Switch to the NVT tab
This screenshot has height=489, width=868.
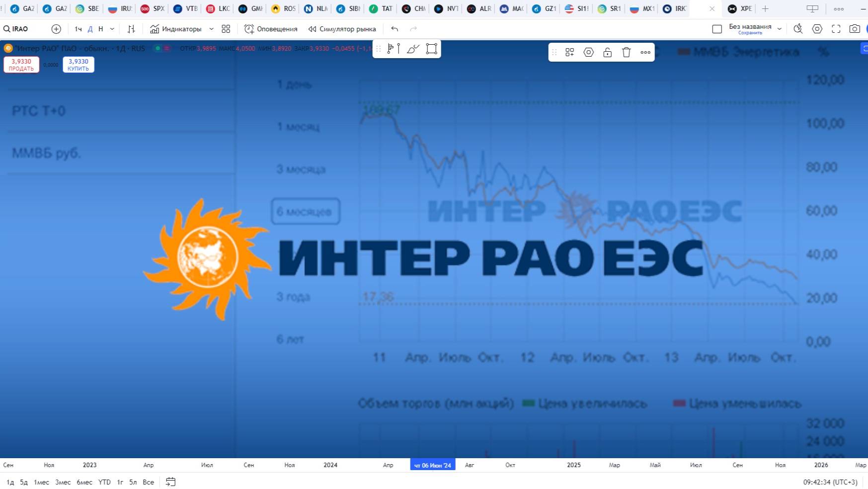446,8
